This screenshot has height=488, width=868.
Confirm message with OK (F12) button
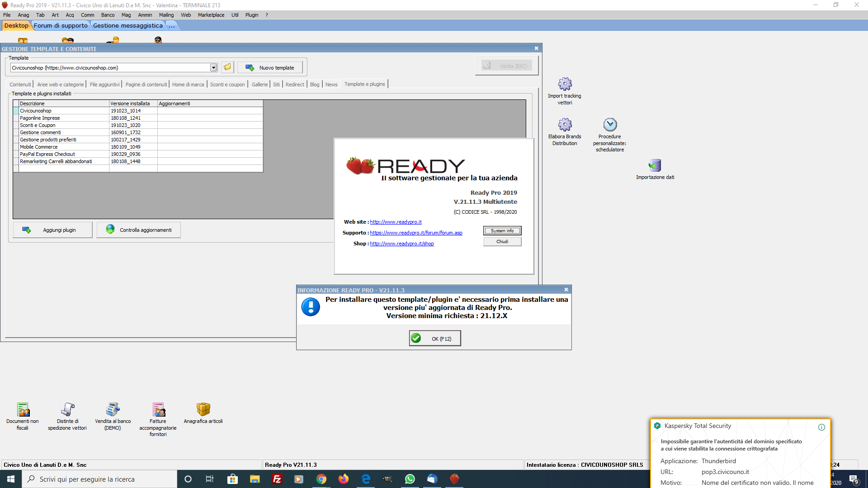(x=435, y=338)
